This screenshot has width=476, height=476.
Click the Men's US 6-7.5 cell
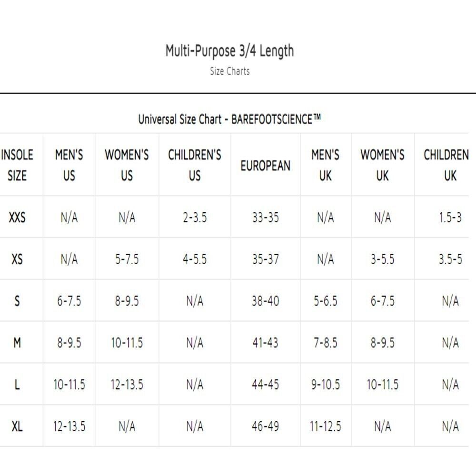[x=69, y=301]
